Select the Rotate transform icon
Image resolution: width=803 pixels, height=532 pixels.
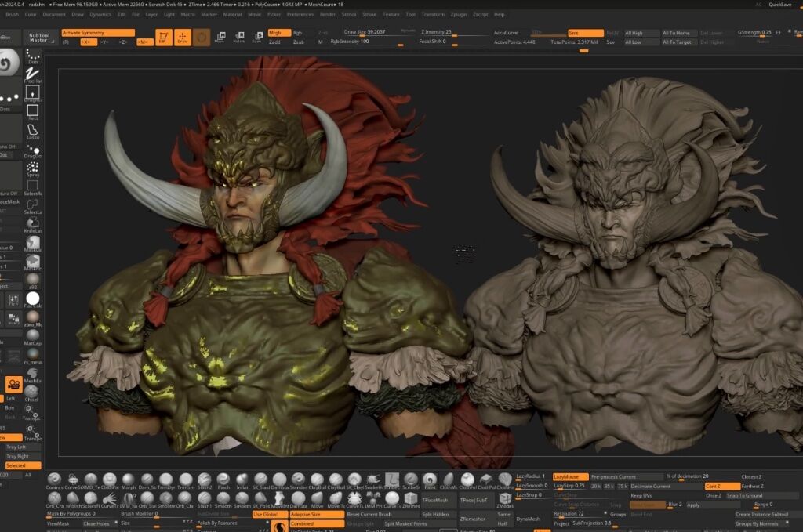click(239, 37)
